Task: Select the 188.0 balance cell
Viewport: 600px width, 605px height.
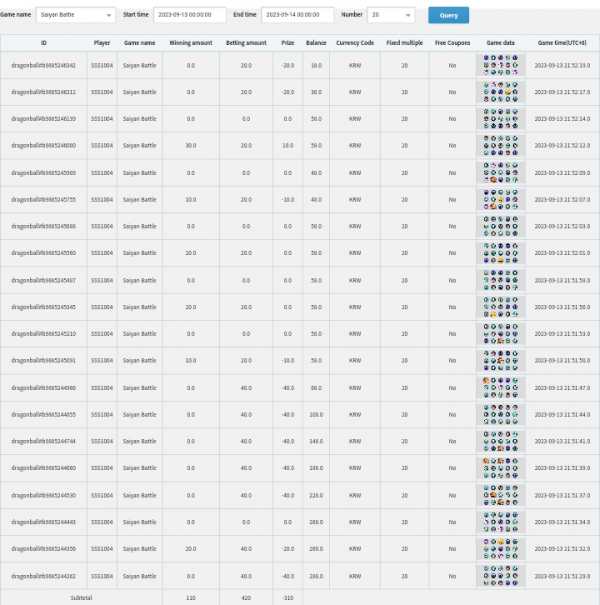Action: (x=316, y=468)
